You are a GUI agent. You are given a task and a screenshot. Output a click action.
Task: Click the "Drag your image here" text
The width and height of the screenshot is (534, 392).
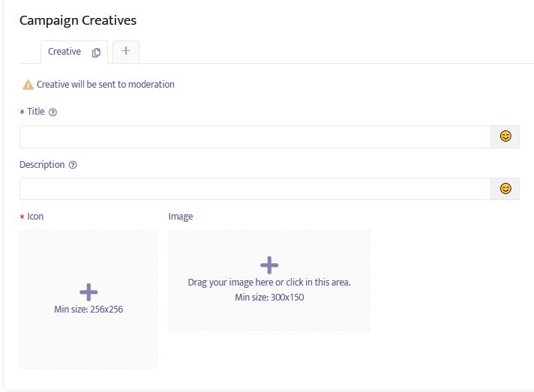(x=269, y=283)
